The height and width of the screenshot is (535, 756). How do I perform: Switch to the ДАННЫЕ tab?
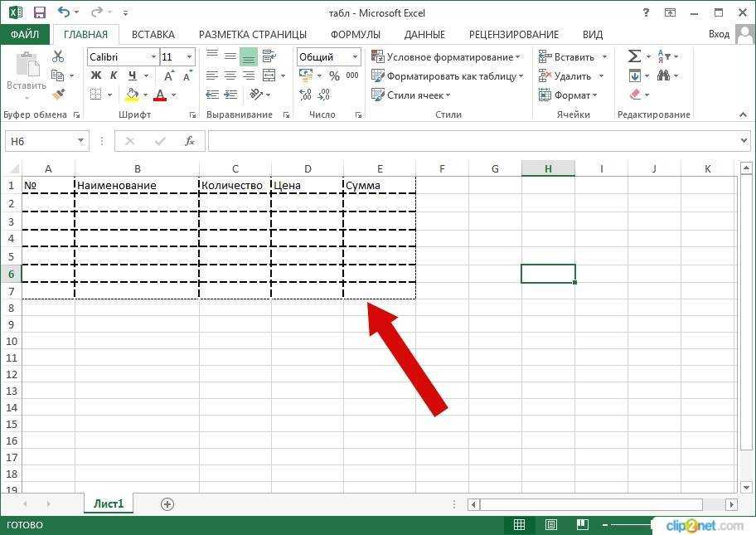click(x=424, y=35)
